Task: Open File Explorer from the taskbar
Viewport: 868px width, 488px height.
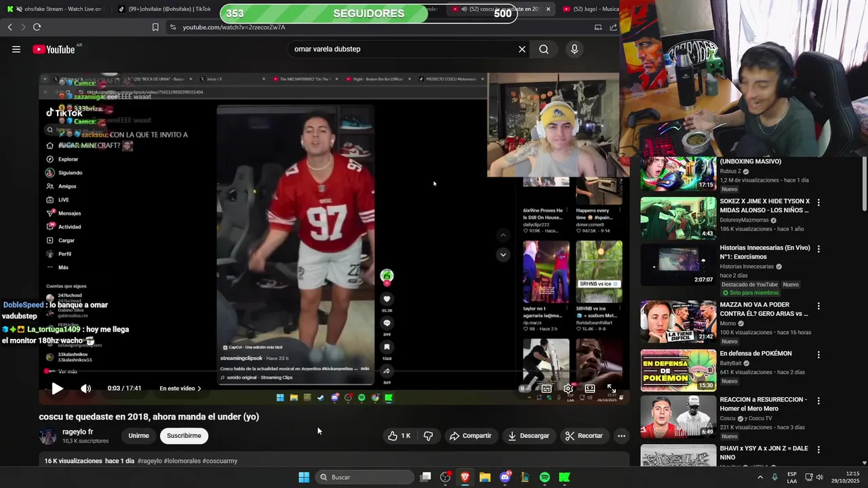Action: pyautogui.click(x=485, y=477)
